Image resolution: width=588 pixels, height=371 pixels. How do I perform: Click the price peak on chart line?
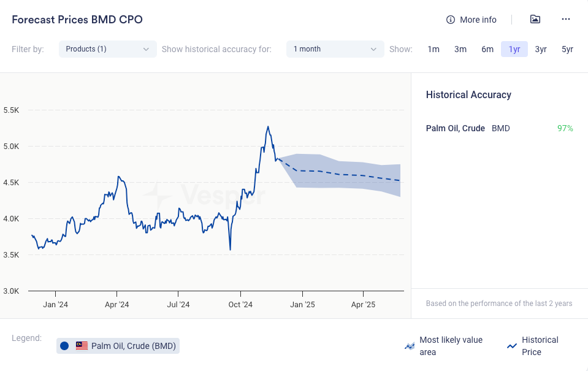coord(268,127)
